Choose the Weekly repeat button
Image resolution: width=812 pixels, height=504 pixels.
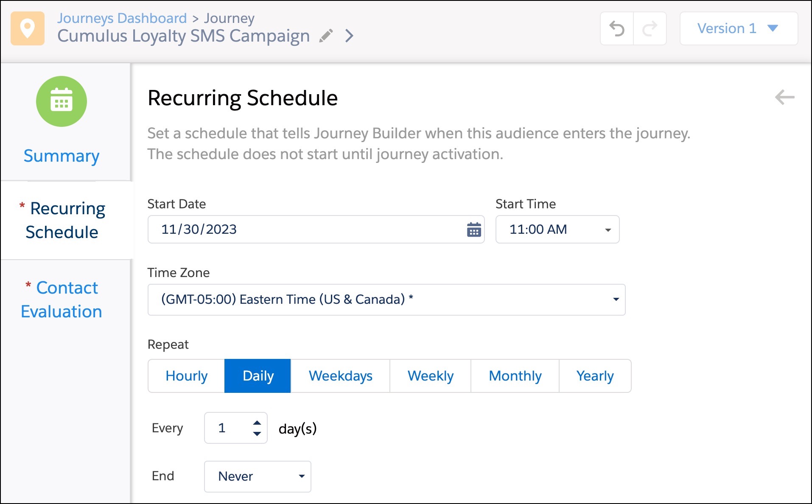430,376
